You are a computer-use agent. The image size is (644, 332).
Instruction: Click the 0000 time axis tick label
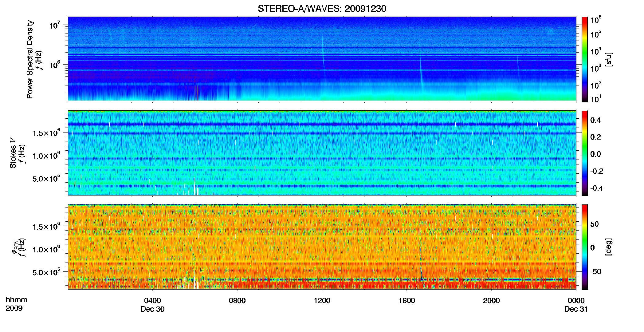coord(576,301)
